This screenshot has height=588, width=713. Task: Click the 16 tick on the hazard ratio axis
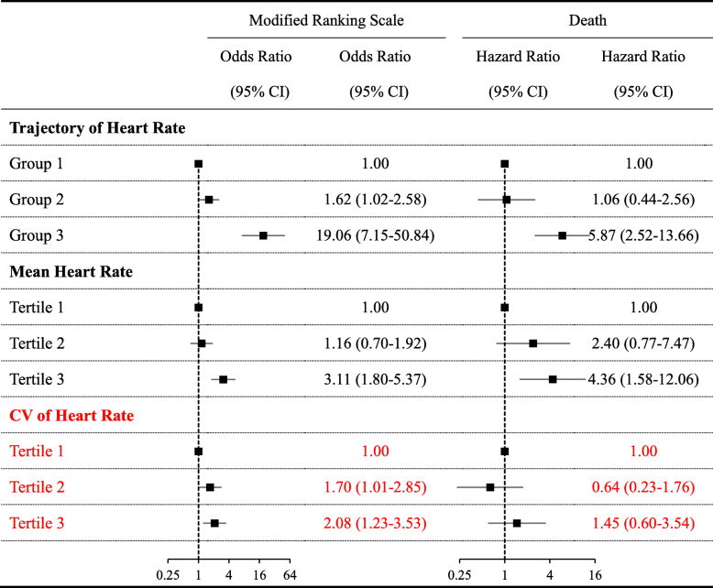pyautogui.click(x=595, y=573)
